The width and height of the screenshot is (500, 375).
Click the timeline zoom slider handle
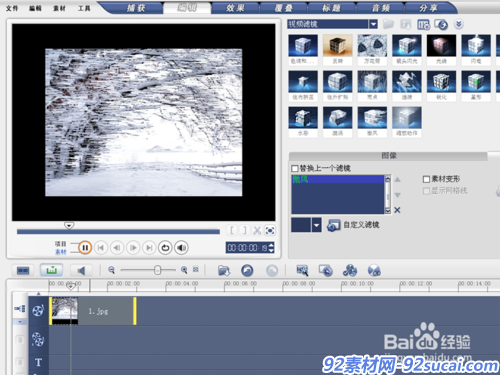click(x=158, y=270)
